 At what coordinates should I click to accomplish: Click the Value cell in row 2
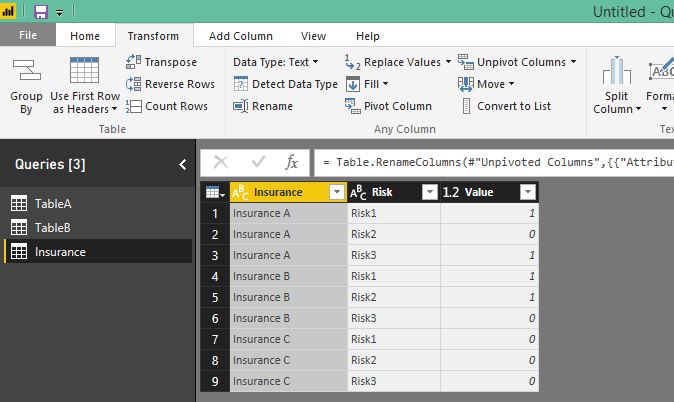point(489,234)
